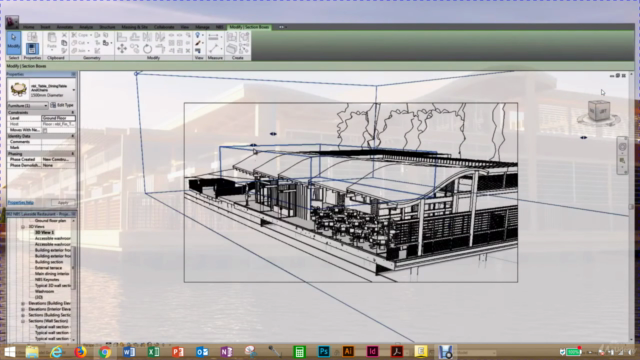Click the Edit Type button
The height and width of the screenshot is (360, 640).
[62, 105]
